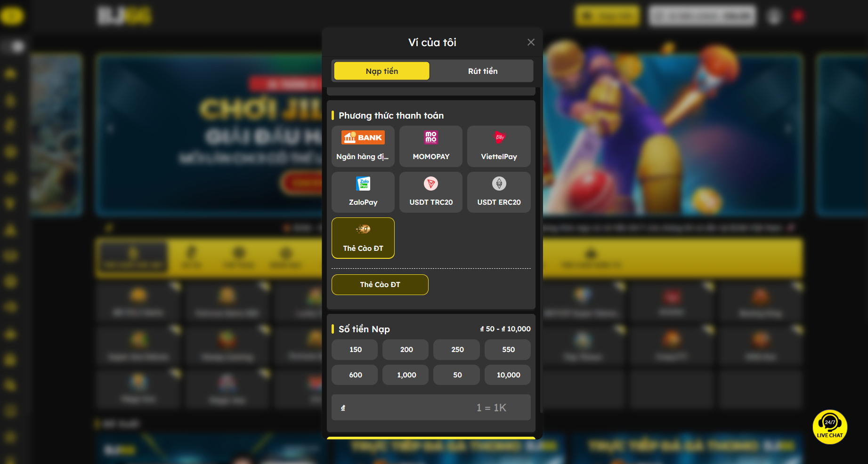The width and height of the screenshot is (868, 464).
Task: Select deposit amount 10,000
Action: pyautogui.click(x=508, y=375)
